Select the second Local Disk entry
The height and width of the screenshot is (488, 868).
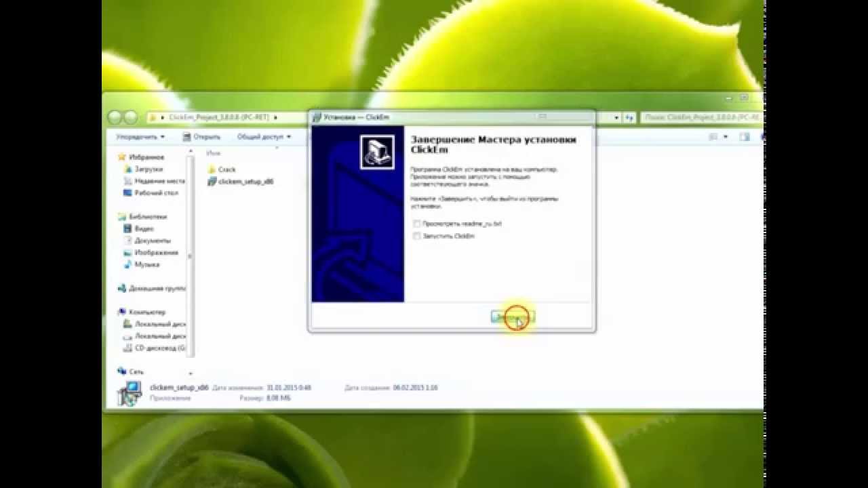click(155, 335)
